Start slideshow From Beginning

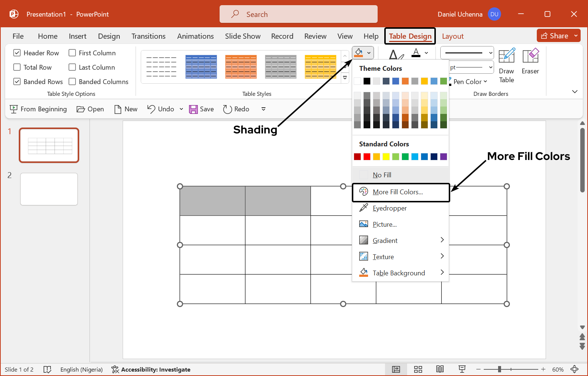[x=38, y=109]
